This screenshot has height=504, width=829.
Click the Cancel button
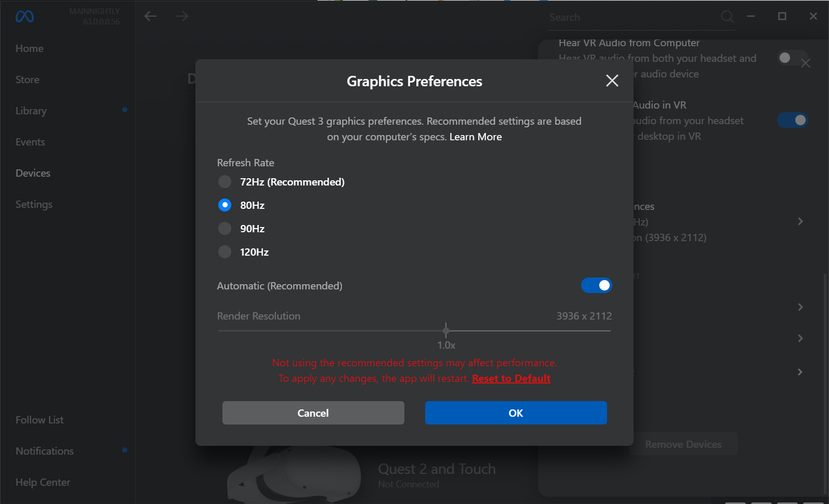click(x=313, y=413)
